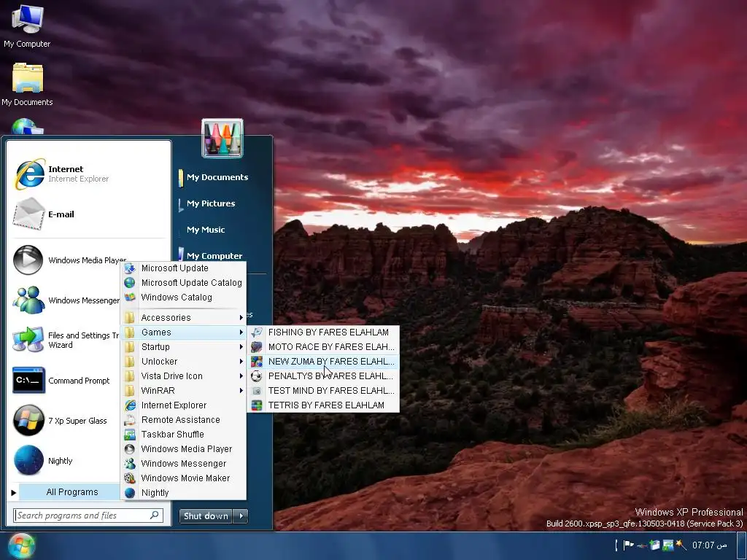
Task: Launch TEST MIND BY FARES game
Action: click(323, 391)
